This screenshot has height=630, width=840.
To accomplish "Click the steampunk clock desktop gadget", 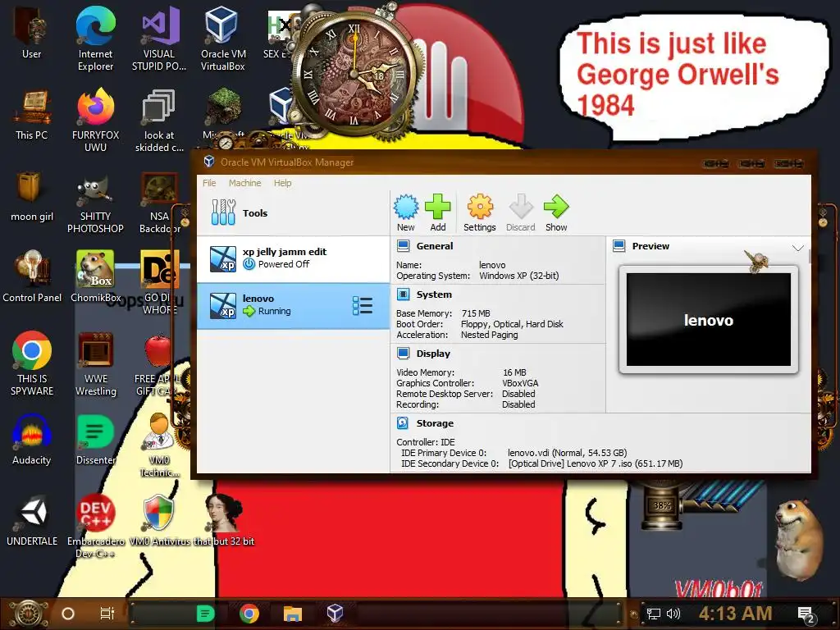I will [x=354, y=72].
